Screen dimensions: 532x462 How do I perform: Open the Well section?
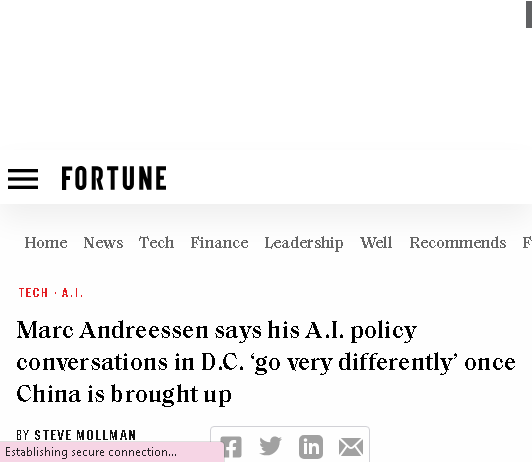[x=376, y=243]
